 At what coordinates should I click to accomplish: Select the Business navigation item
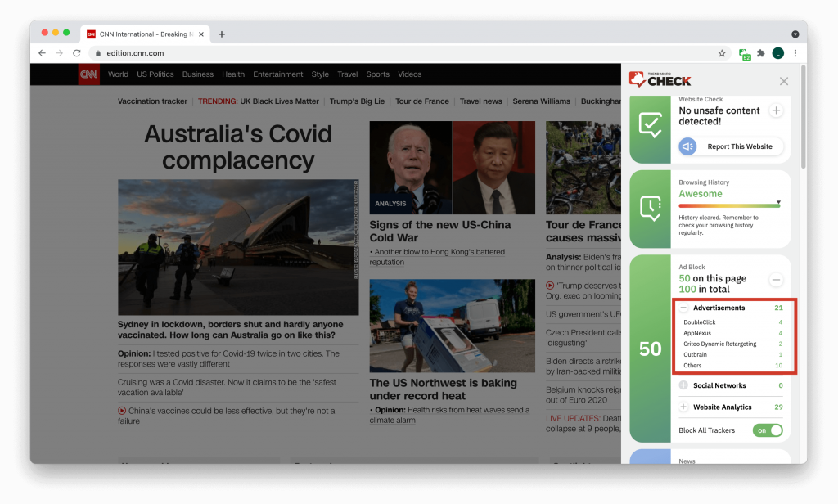tap(198, 74)
